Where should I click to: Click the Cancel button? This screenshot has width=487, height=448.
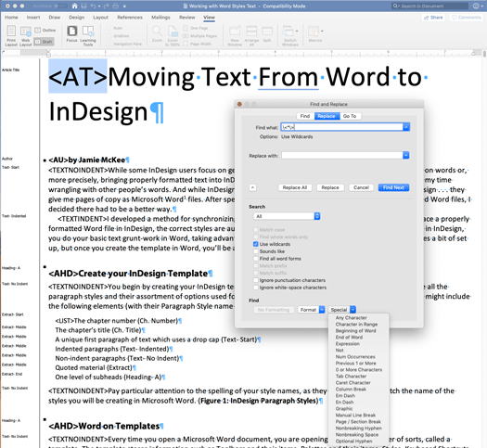(x=361, y=187)
